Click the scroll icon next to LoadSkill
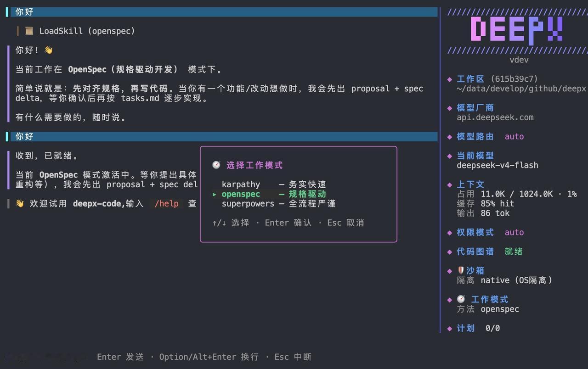 pos(29,31)
